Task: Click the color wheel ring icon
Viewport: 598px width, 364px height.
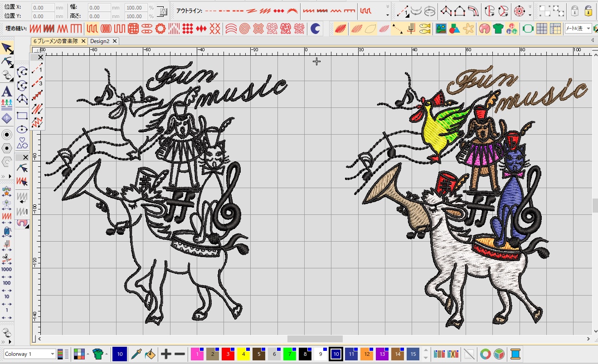Action: pyautogui.click(x=485, y=354)
